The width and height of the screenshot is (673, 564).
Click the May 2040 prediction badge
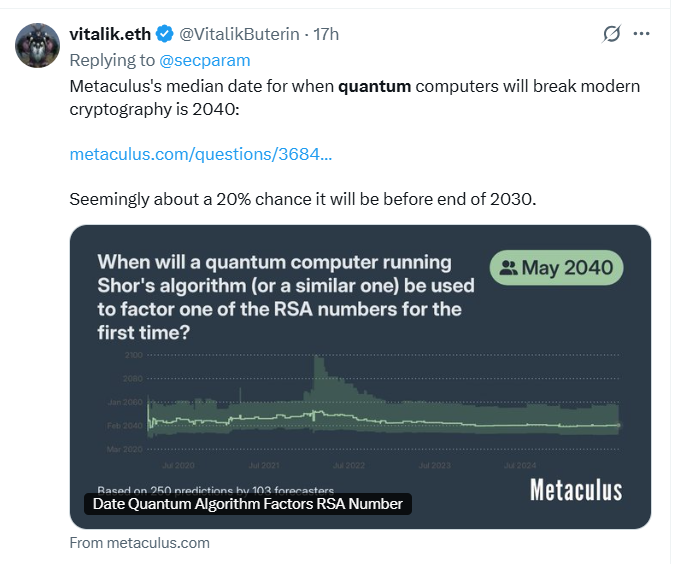(556, 268)
